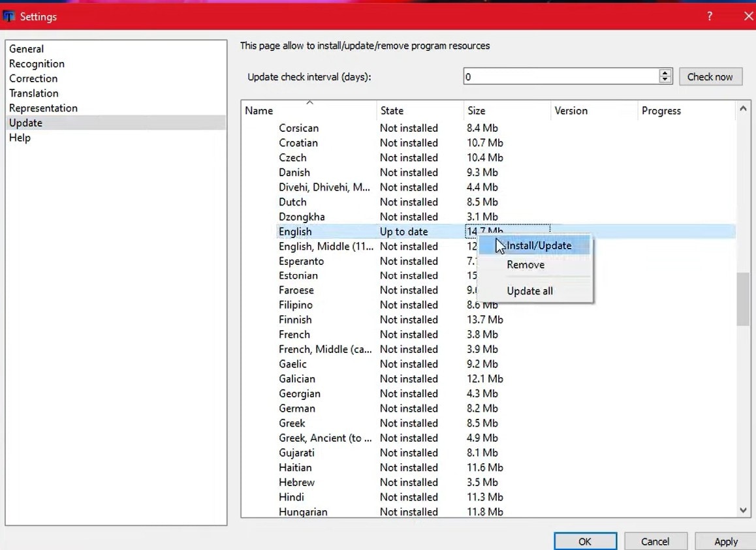Screen dimensions: 756x550
Task: Select the Update settings page
Action: pyautogui.click(x=116, y=123)
